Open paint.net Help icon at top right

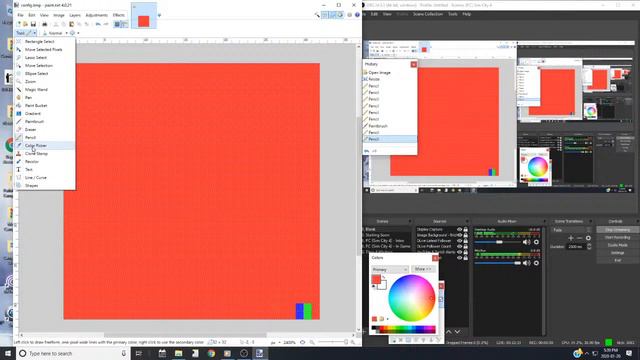[x=357, y=15]
